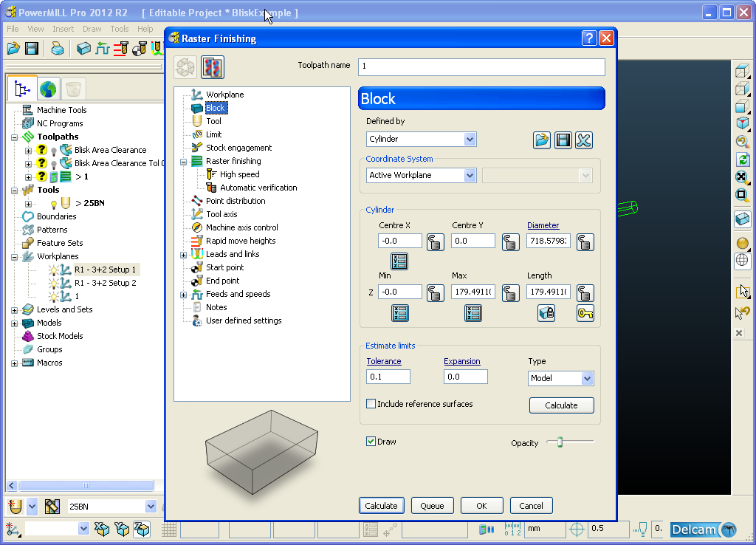
Task: Click the refresh view icon on right toolbar
Action: tap(743, 160)
